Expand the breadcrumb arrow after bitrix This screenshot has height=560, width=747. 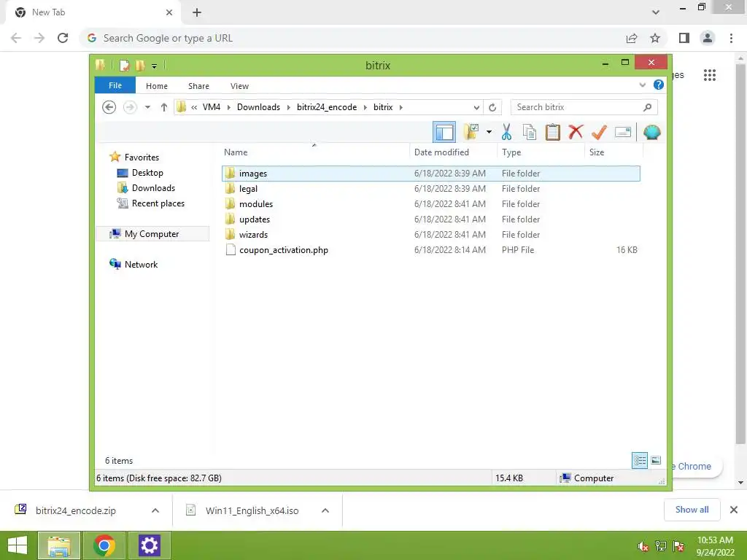[x=401, y=107]
